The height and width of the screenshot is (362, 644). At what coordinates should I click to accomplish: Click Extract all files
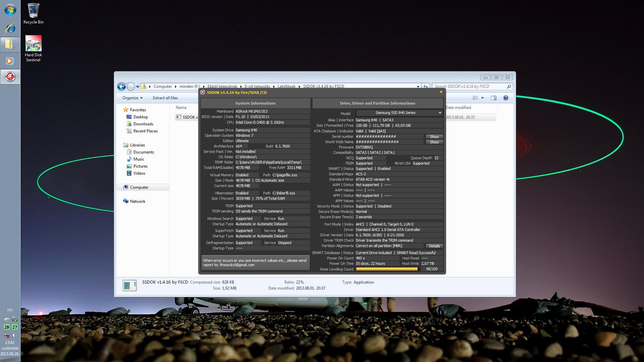pyautogui.click(x=165, y=98)
